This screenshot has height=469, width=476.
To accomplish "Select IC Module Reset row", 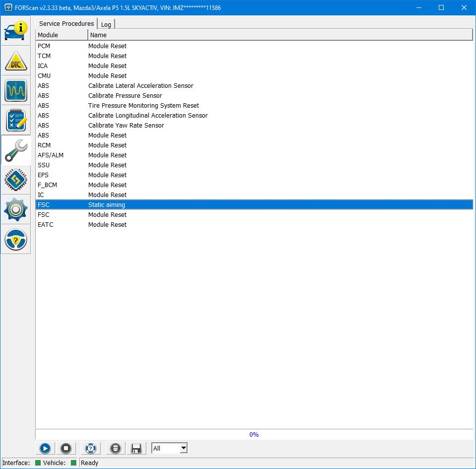I will tap(254, 195).
